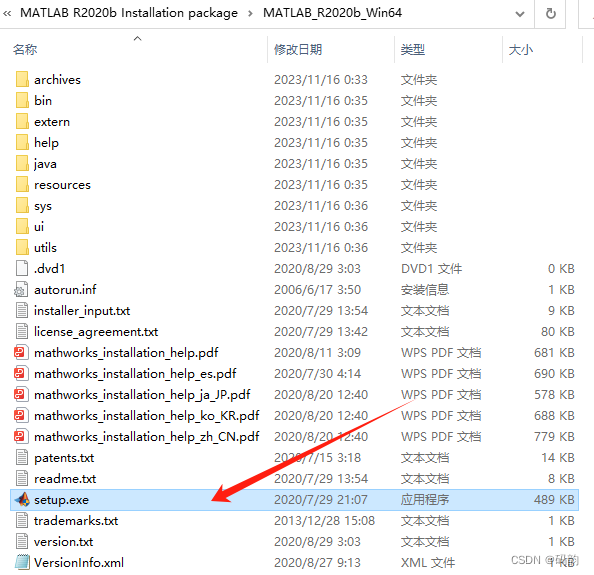Click the mathworks_installation_help_es.pdf PDF icon

pyautogui.click(x=21, y=373)
